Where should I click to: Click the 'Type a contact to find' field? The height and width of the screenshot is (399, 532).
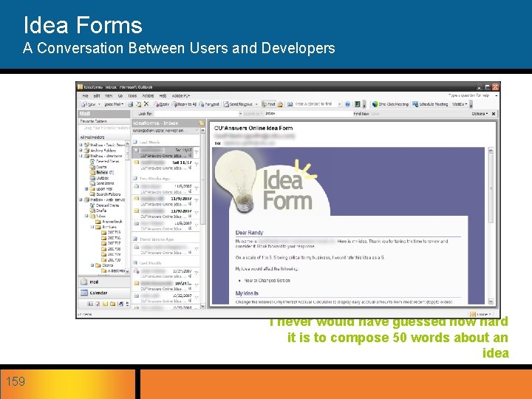tap(316, 104)
